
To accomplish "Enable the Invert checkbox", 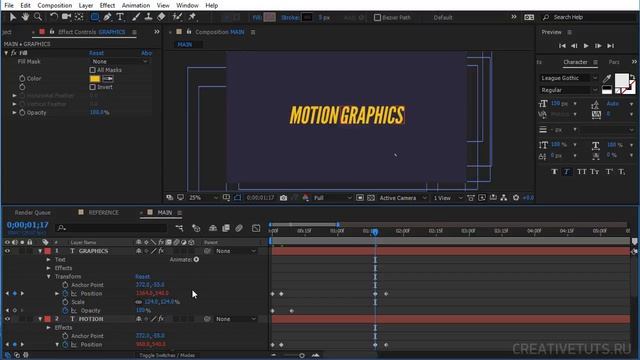I will [x=93, y=87].
